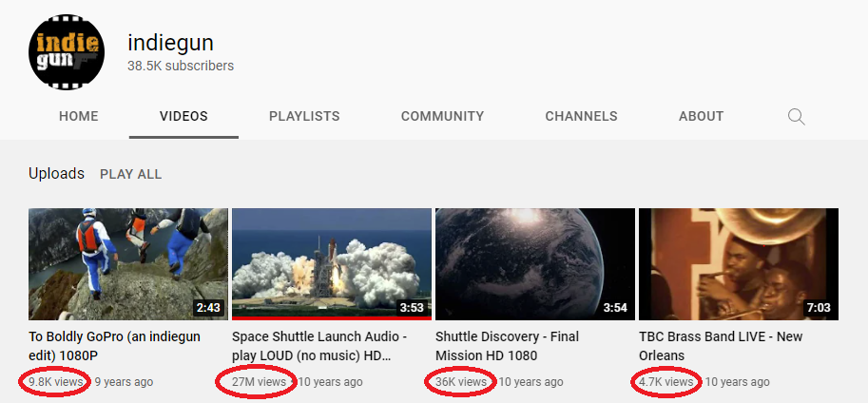Click the Shuttle Discovery - Final Mission title
The width and height of the screenshot is (868, 403).
pos(507,346)
